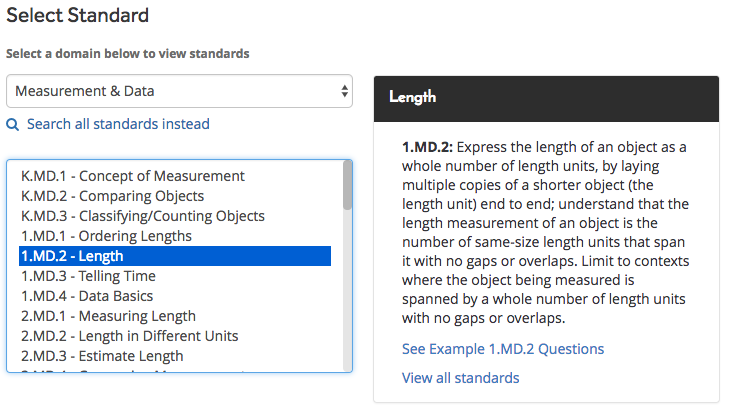Open Search all standards instead link
The image size is (729, 413).
[119, 125]
